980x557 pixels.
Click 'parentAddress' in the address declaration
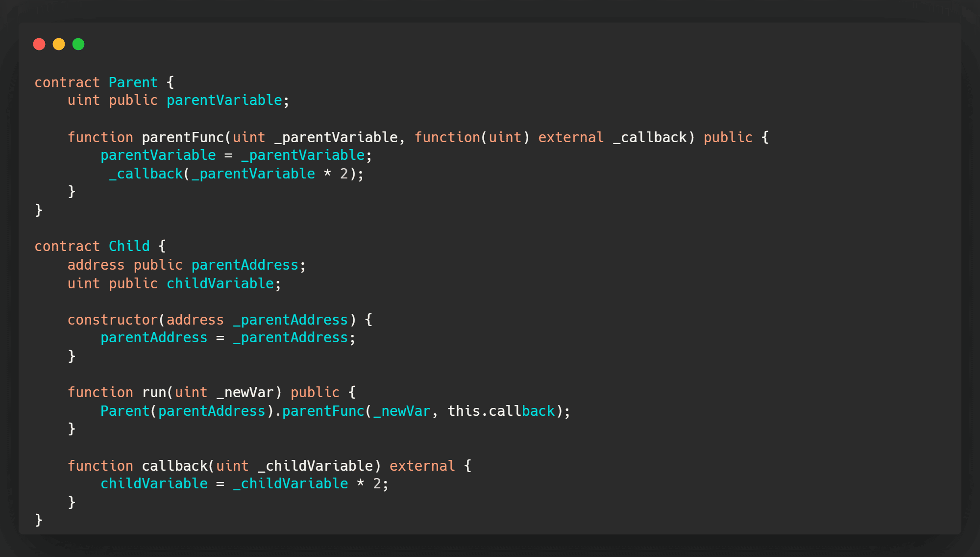tap(245, 265)
